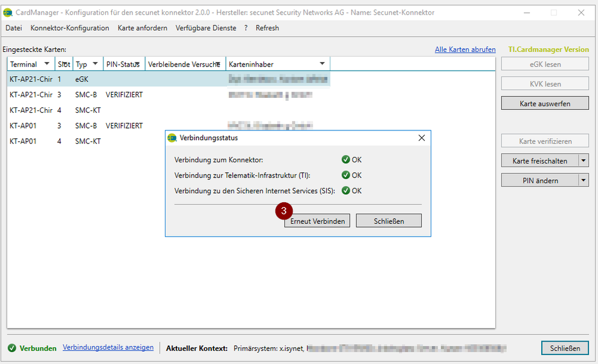The image size is (598, 364).
Task: Open the PIN-Status column filter dropdown
Action: [x=137, y=63]
